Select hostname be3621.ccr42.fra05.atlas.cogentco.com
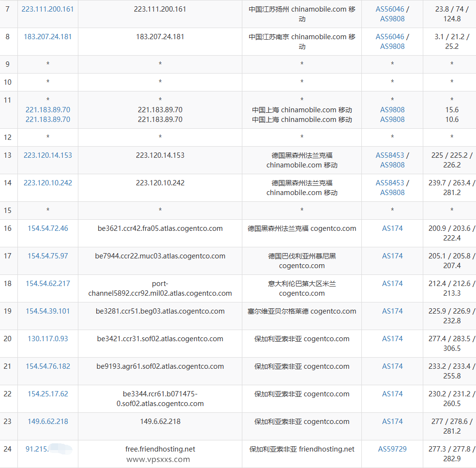 click(160, 228)
